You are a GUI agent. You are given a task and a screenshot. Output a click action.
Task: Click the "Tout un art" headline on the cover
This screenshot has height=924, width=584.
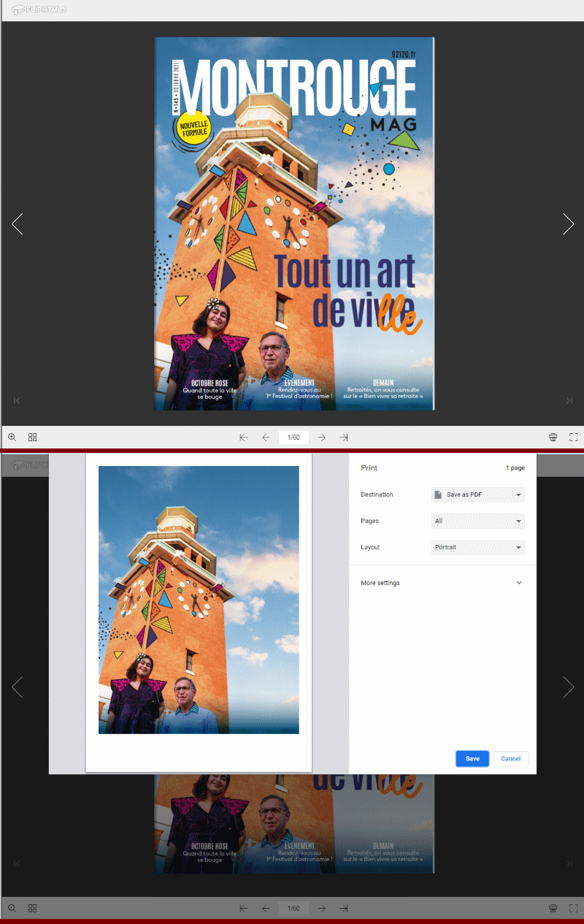tap(344, 270)
